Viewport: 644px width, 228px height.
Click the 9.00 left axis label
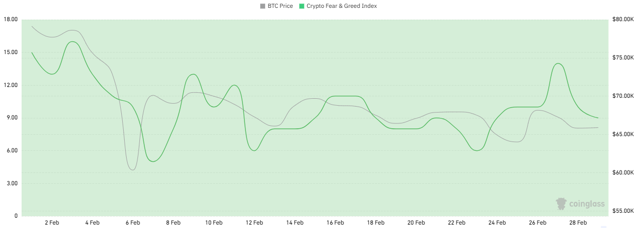[12, 118]
